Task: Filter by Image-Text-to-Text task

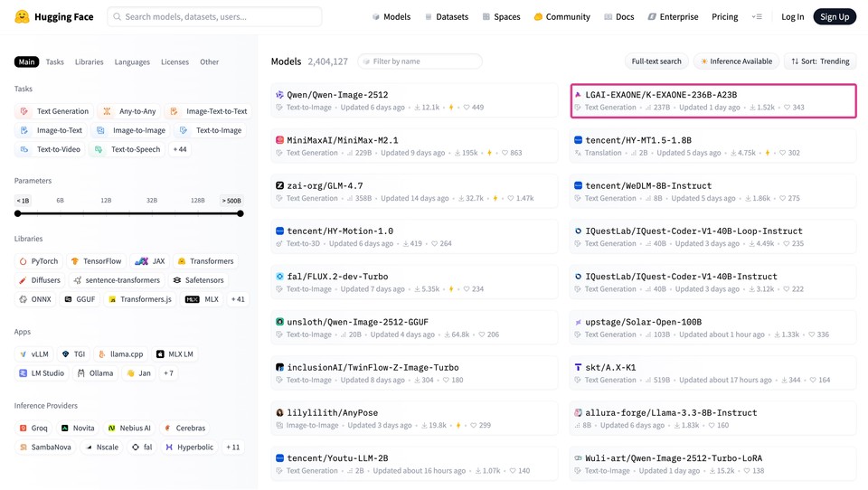Action: pyautogui.click(x=208, y=111)
